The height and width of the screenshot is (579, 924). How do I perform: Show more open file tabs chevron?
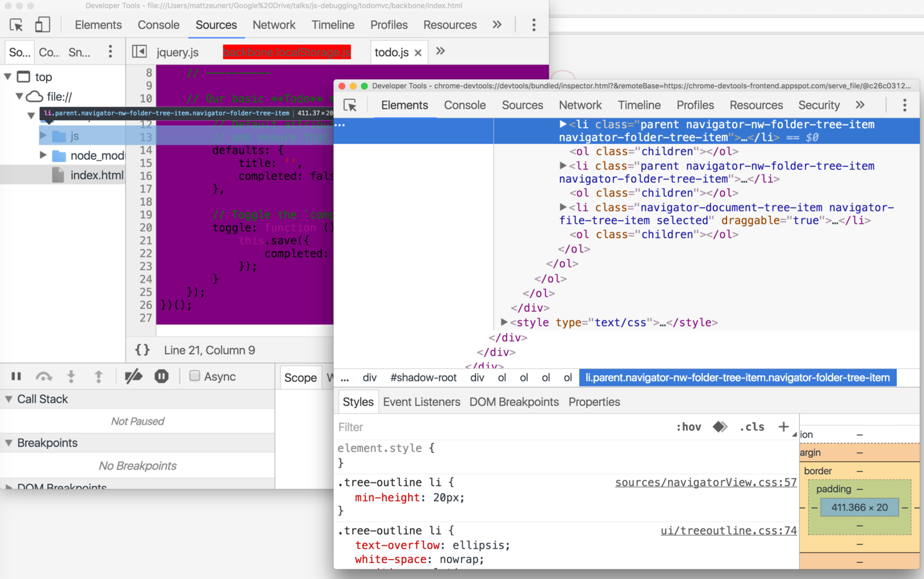pos(440,51)
